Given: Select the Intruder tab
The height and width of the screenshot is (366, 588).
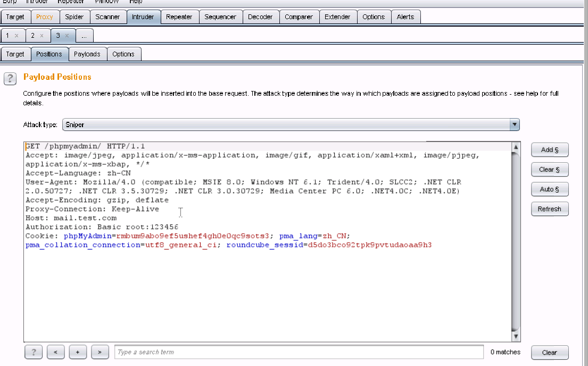Looking at the screenshot, I should click(143, 17).
